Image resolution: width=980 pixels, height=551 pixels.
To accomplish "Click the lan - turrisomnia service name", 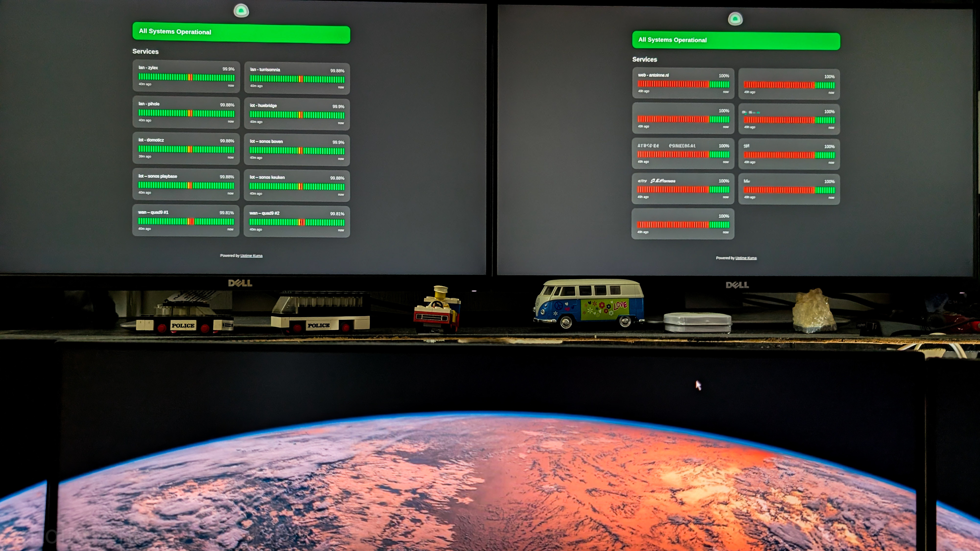I will (265, 70).
